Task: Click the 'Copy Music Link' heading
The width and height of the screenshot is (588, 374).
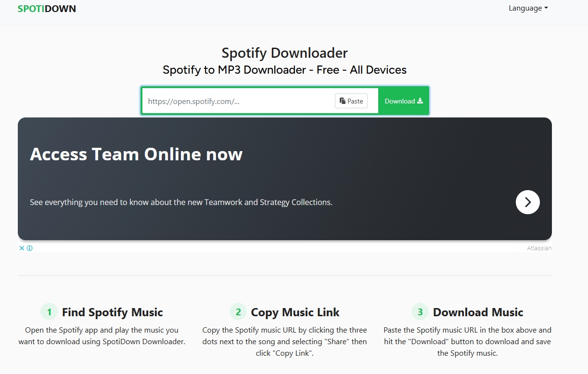Action: 295,312
